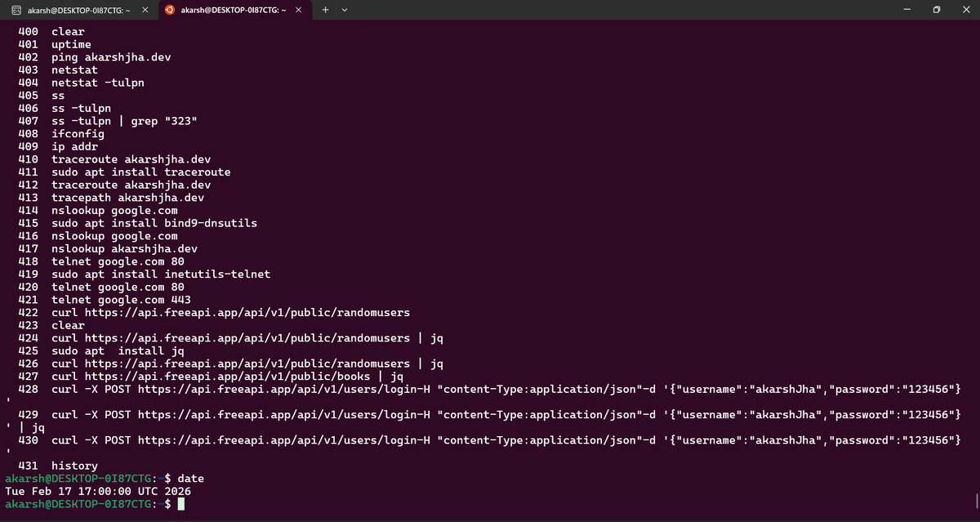Minimize the terminal window

tap(906, 11)
